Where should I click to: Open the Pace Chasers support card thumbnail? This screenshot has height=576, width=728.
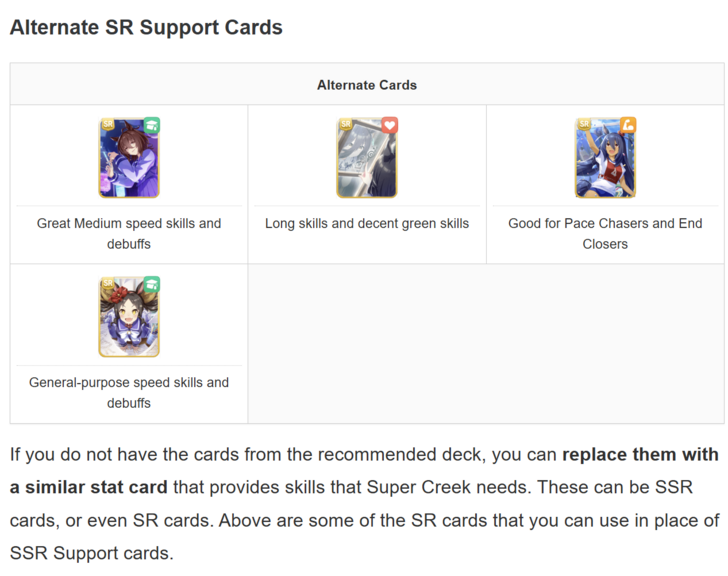tap(605, 160)
